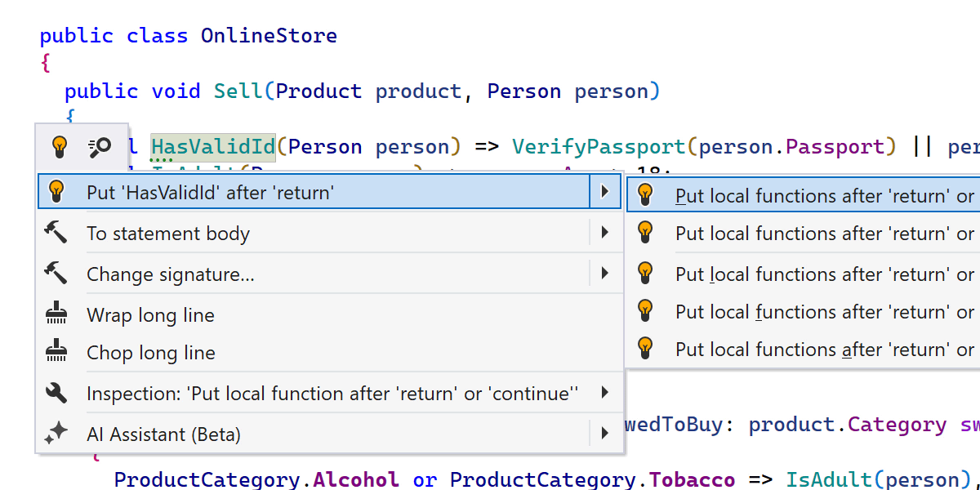This screenshot has width=980, height=490.
Task: Click the OnlineStore class name in code
Action: (x=269, y=36)
